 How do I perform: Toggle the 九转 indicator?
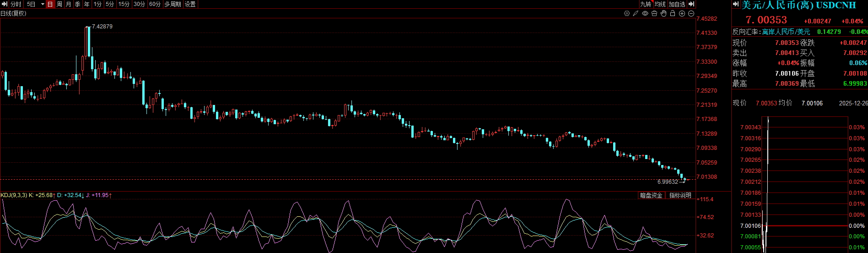[646, 4]
